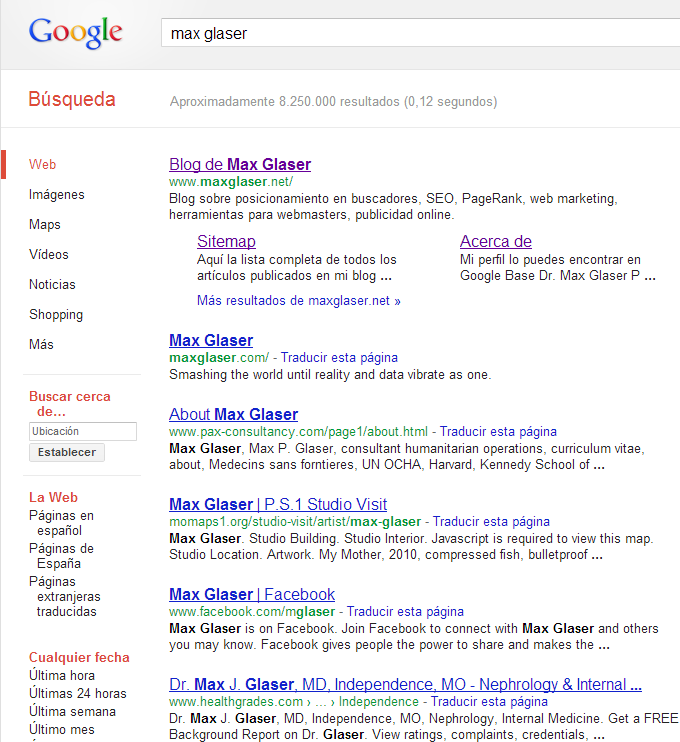Translate the facebook.com/mglaser page

click(x=405, y=611)
